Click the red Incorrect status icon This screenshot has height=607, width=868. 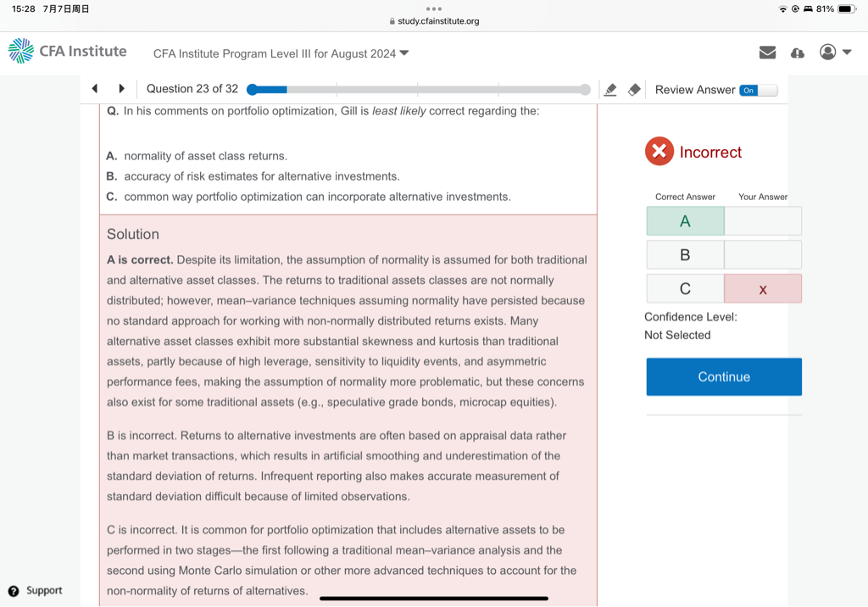coord(659,151)
